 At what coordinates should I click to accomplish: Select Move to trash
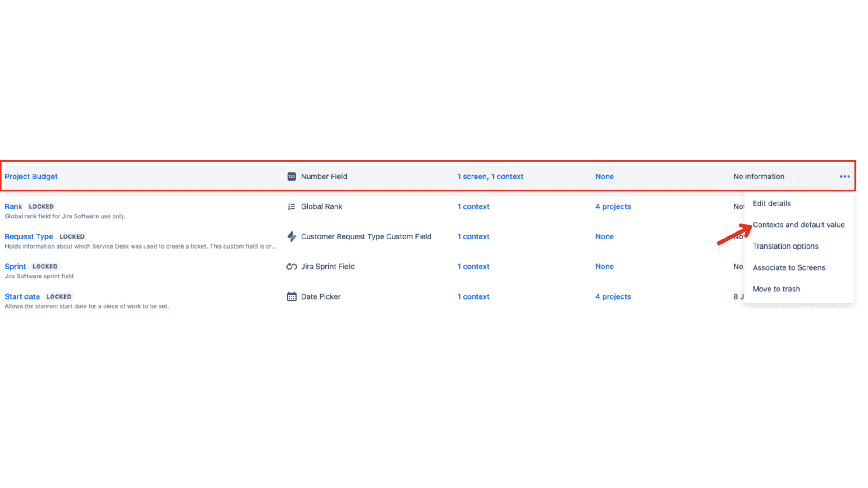point(776,289)
